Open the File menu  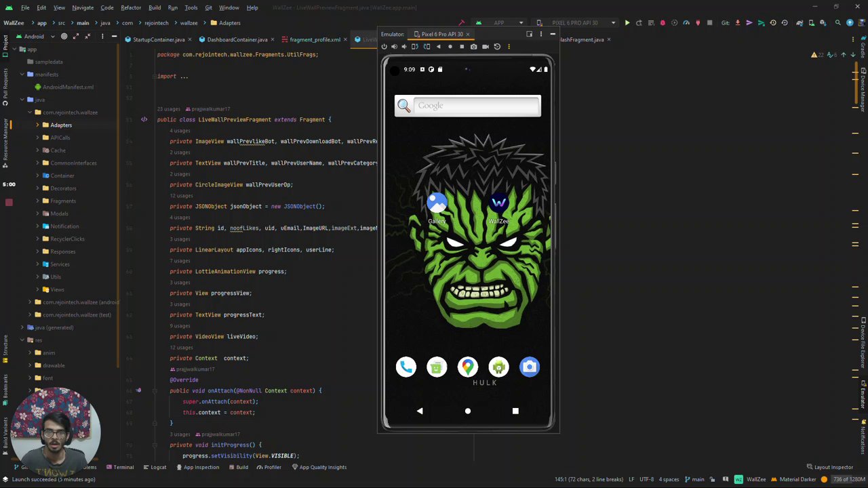point(25,7)
